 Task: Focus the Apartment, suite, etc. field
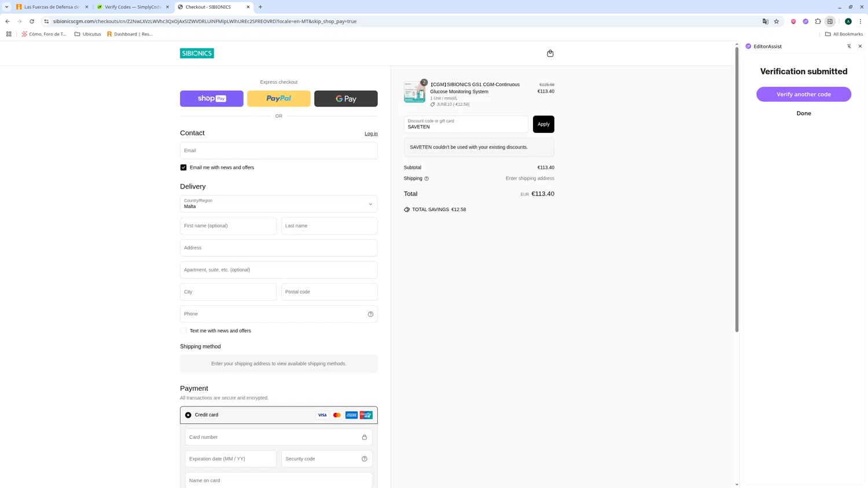point(278,270)
